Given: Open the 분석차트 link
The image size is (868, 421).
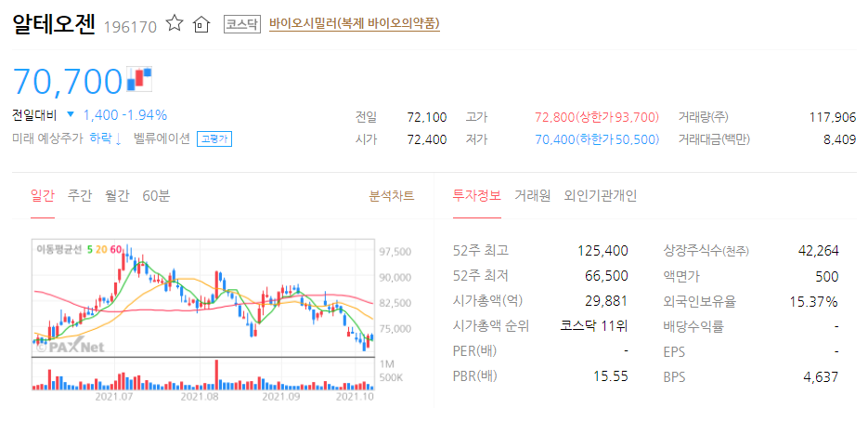Looking at the screenshot, I should tap(392, 195).
